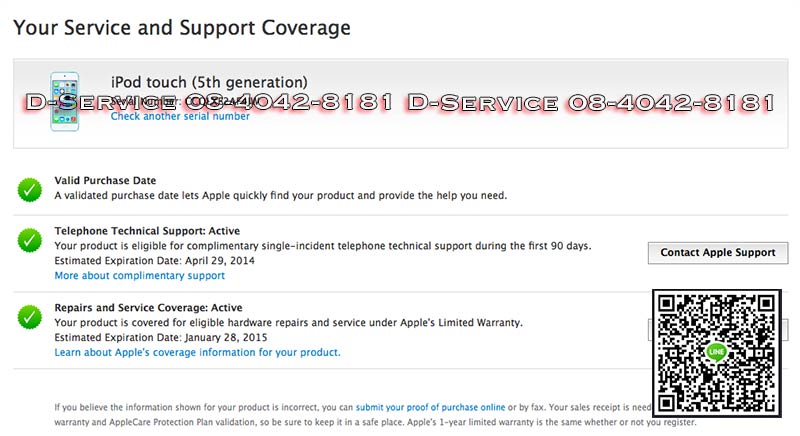This screenshot has width=800, height=436.
Task: Click the Repairs and Service Coverage: Active heading
Action: [148, 308]
